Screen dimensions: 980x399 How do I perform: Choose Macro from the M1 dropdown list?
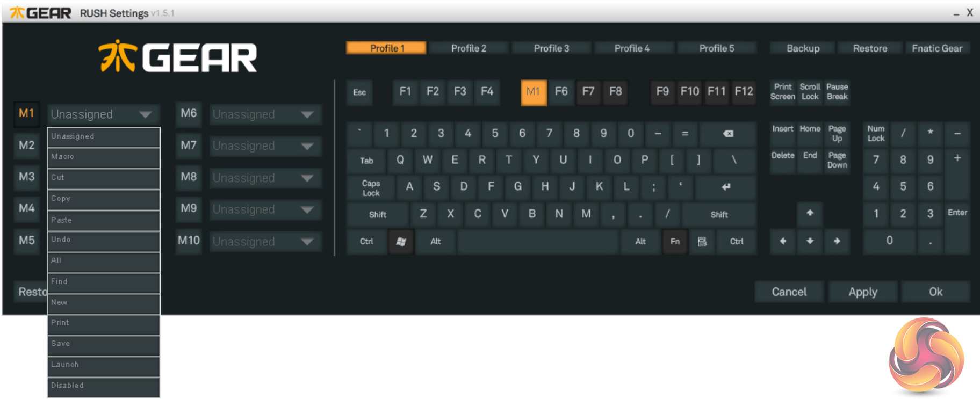(x=104, y=158)
